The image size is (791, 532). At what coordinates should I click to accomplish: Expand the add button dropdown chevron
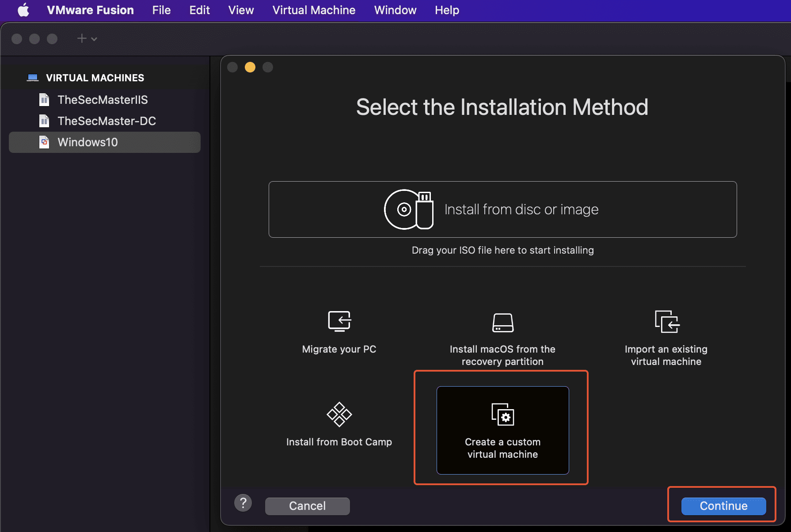(x=94, y=39)
